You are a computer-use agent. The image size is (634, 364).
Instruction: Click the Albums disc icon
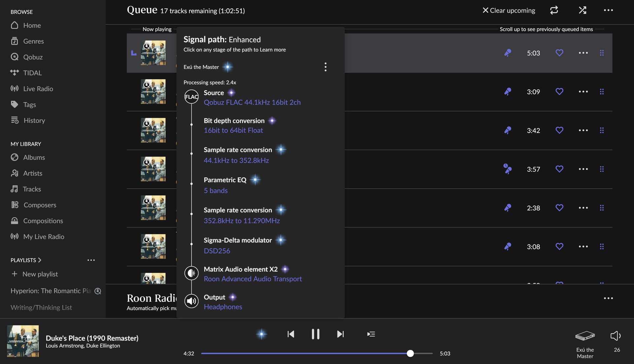15,157
